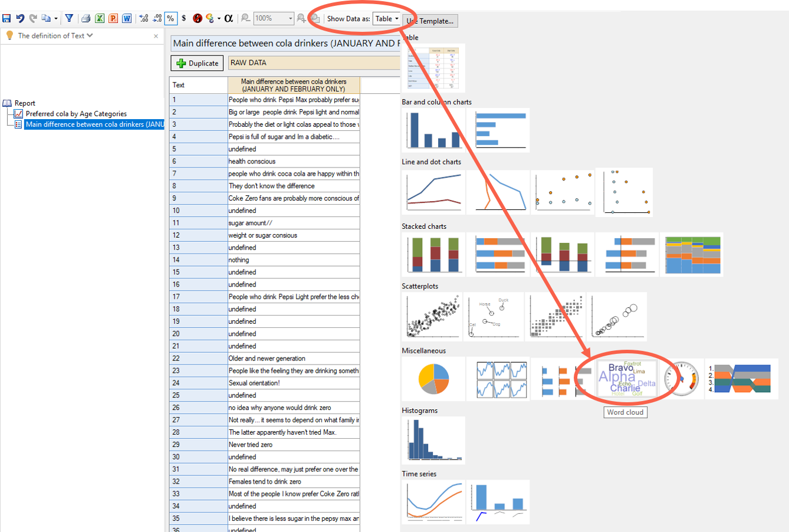Click the alpha significance icon

point(229,18)
